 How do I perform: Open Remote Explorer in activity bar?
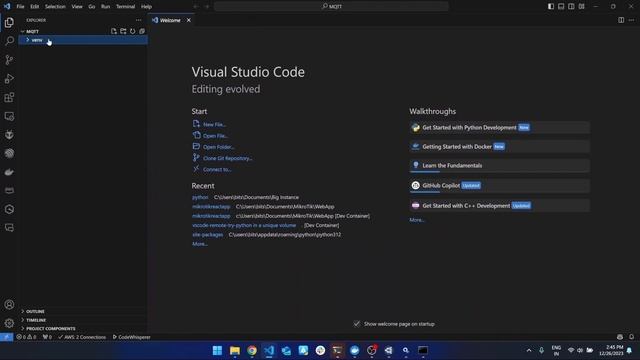[9, 116]
